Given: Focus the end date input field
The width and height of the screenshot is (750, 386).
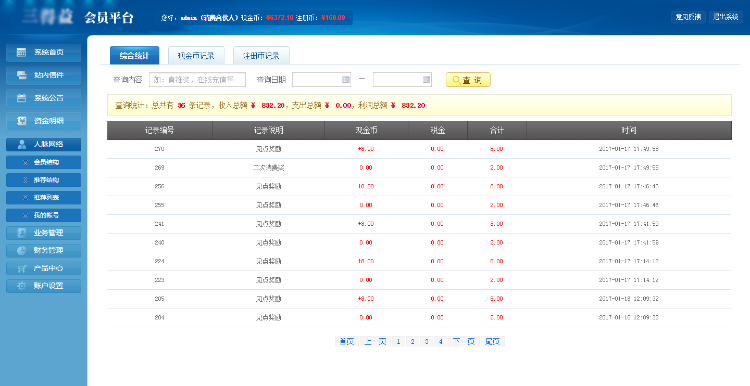Looking at the screenshot, I should [402, 79].
